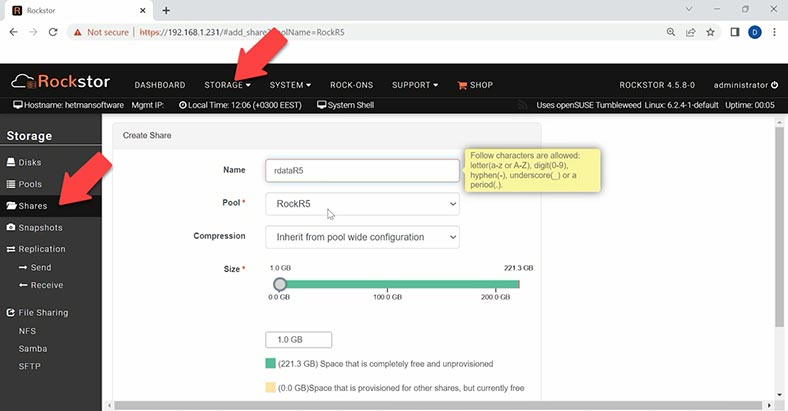
Task: Click the 1.0 GB size text box
Action: [x=299, y=340]
